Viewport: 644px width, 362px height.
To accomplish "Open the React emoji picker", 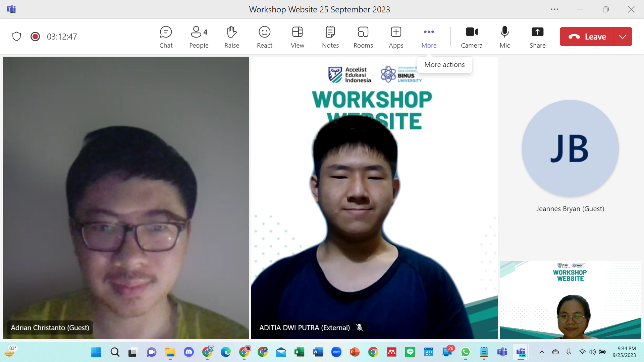I will click(264, 37).
